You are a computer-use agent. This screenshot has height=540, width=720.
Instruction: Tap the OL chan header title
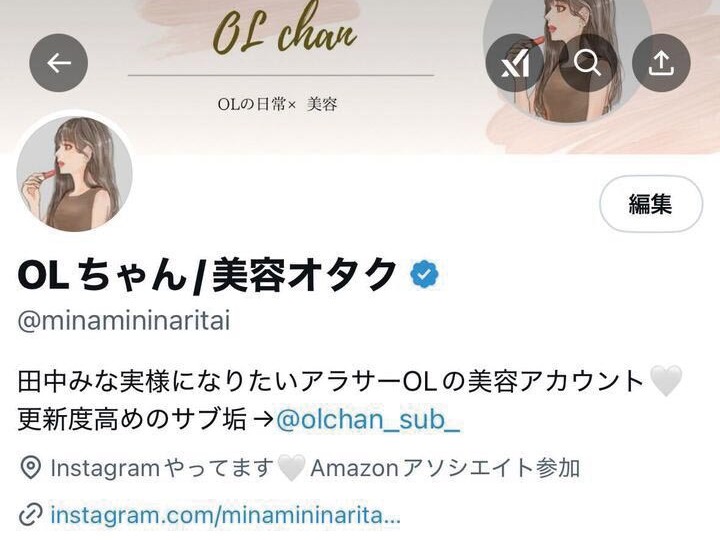[x=285, y=30]
